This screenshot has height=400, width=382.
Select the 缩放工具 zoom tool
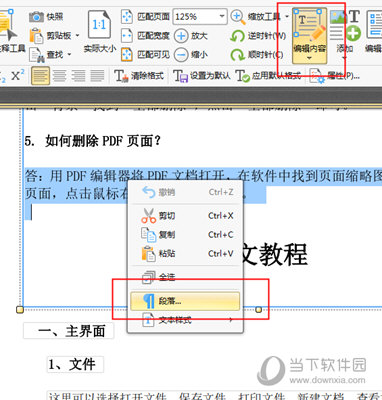[x=256, y=16]
